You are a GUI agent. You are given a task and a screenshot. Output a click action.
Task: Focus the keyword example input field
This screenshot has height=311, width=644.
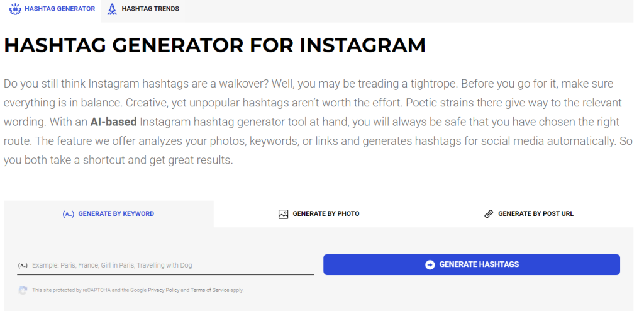[165, 265]
